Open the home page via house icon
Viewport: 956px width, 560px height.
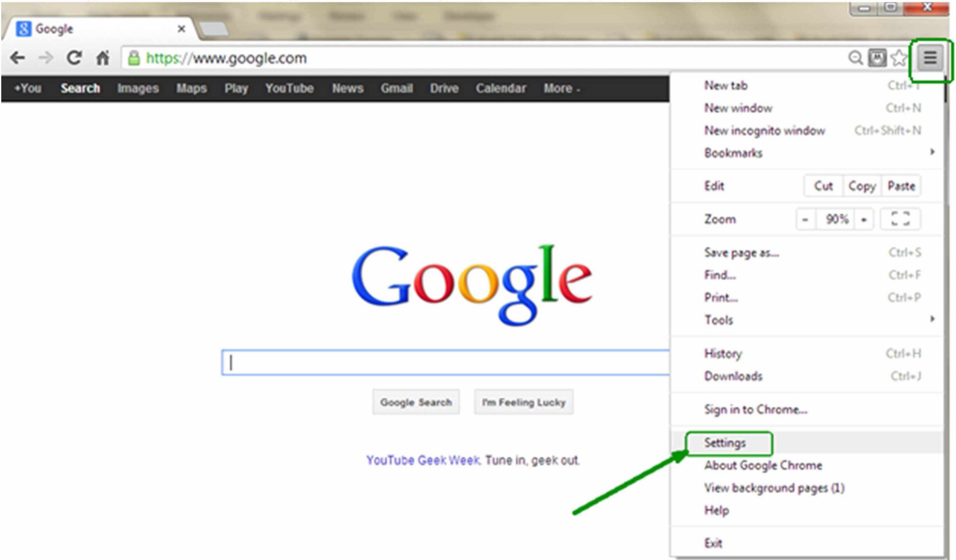click(x=103, y=58)
